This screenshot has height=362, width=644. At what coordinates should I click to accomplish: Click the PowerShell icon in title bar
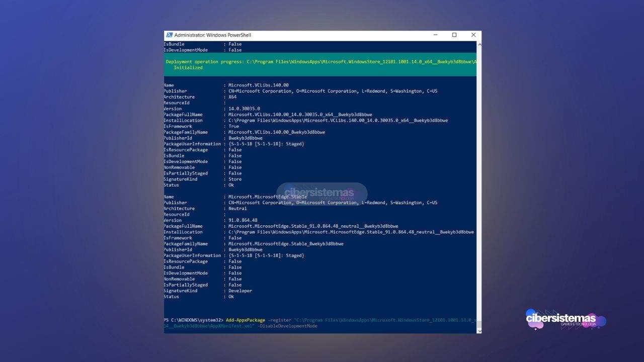(169, 35)
